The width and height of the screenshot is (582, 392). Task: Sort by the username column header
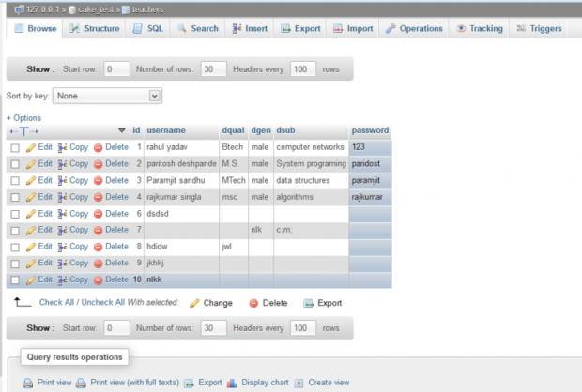pyautogui.click(x=166, y=130)
